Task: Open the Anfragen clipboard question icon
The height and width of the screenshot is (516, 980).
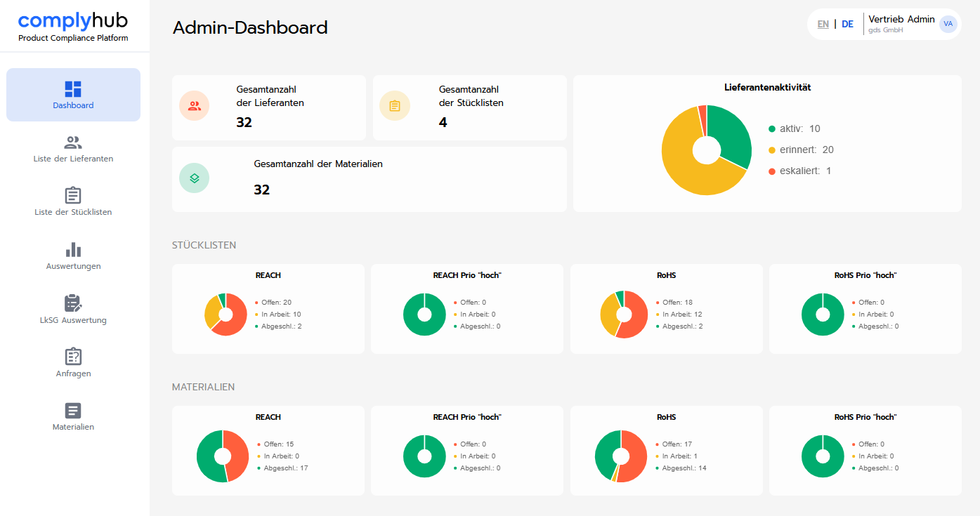Action: point(73,357)
